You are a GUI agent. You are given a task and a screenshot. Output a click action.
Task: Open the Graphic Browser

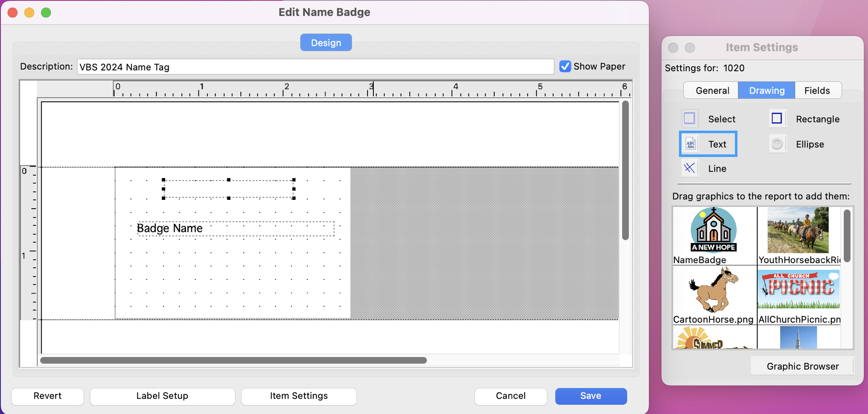click(x=802, y=366)
